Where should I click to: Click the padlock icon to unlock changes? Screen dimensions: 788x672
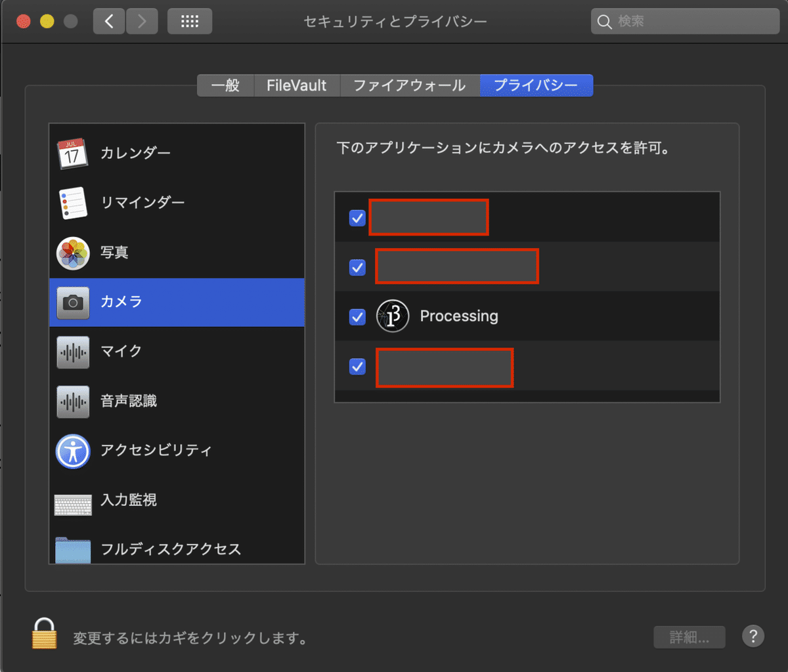[x=45, y=633]
